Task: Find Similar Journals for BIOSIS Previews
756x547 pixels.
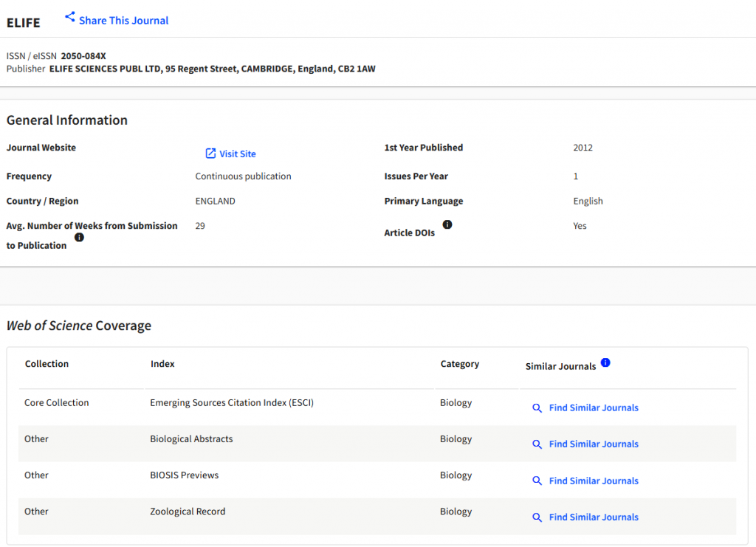Action: pyautogui.click(x=594, y=481)
